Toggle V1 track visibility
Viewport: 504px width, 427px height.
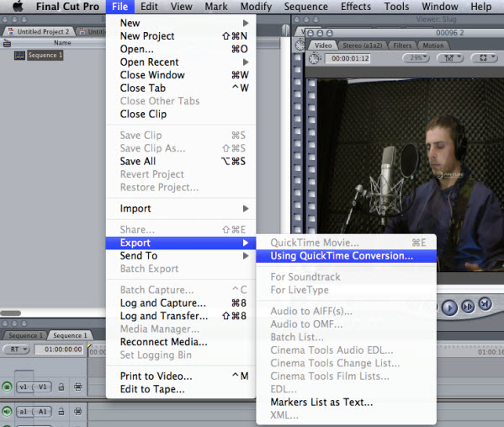coord(7,387)
